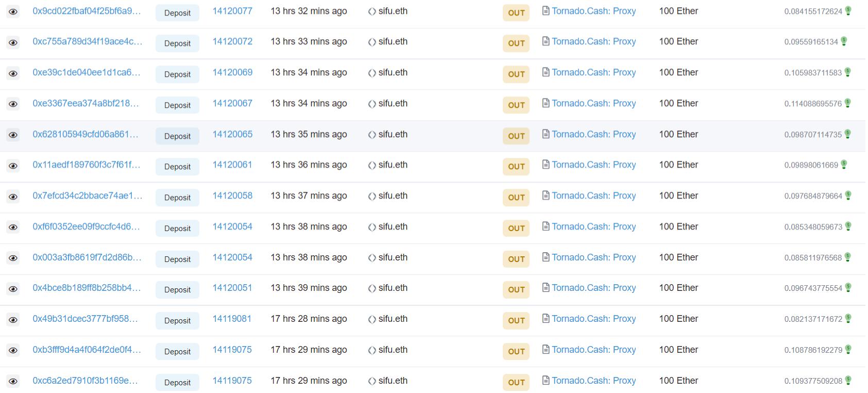Screen dimensions: 868x393
Task: Go to block 14120077
Action: [x=232, y=11]
